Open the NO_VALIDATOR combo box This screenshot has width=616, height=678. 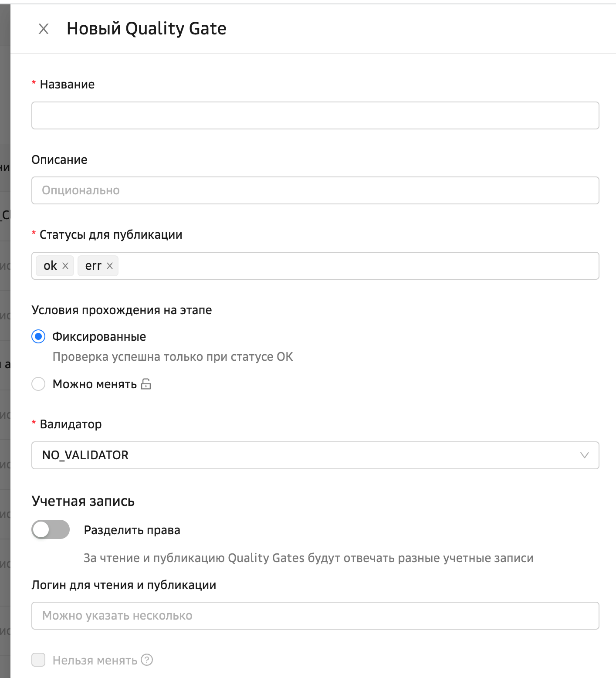(x=305, y=455)
